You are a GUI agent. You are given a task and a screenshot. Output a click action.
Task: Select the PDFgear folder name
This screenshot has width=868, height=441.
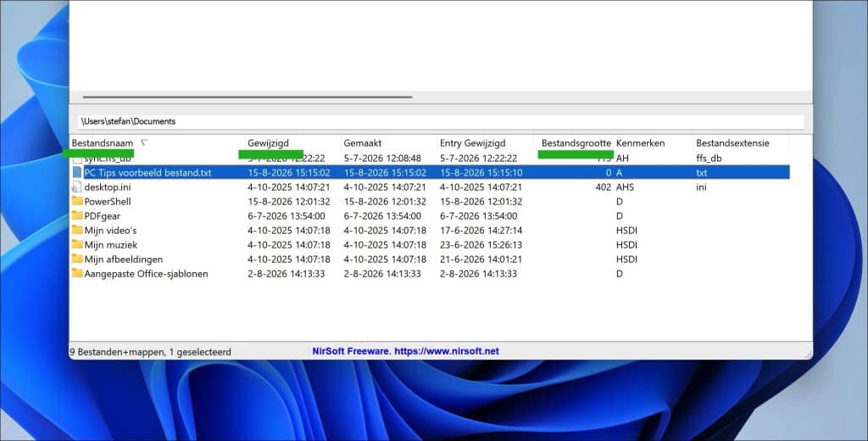[x=103, y=216]
